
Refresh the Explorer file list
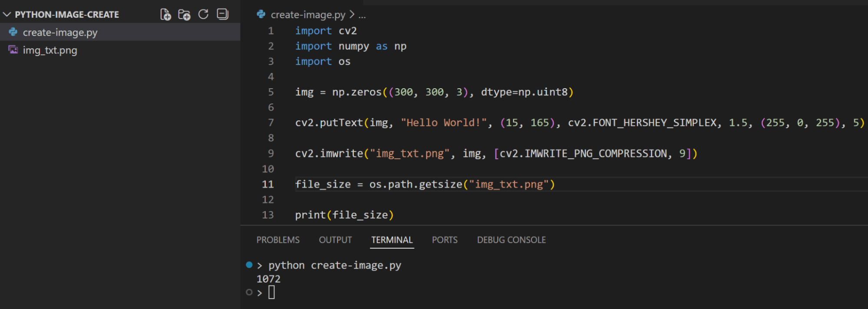[x=203, y=14]
